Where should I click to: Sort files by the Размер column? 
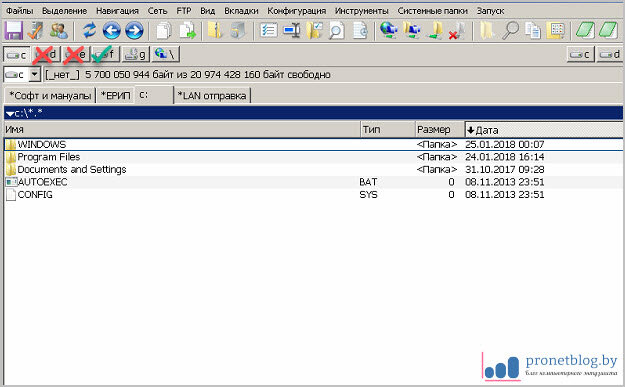(440, 130)
